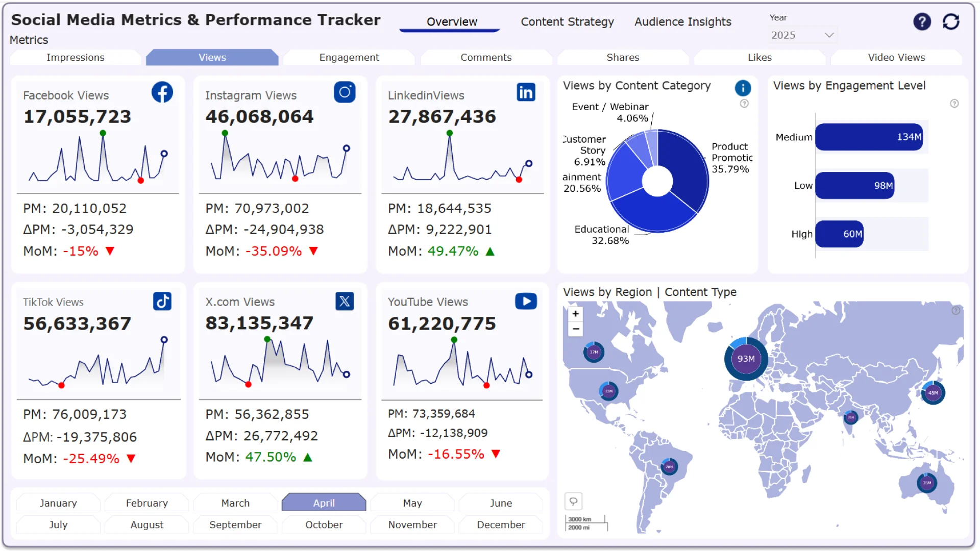Image resolution: width=980 pixels, height=551 pixels.
Task: Select the Impressions metric tab
Action: click(x=76, y=58)
